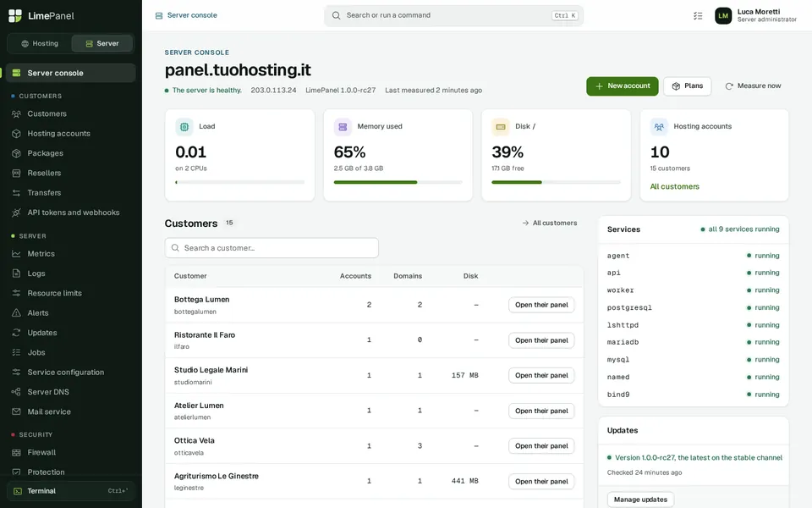Click the Protection shield icon
The height and width of the screenshot is (508, 812).
click(17, 472)
